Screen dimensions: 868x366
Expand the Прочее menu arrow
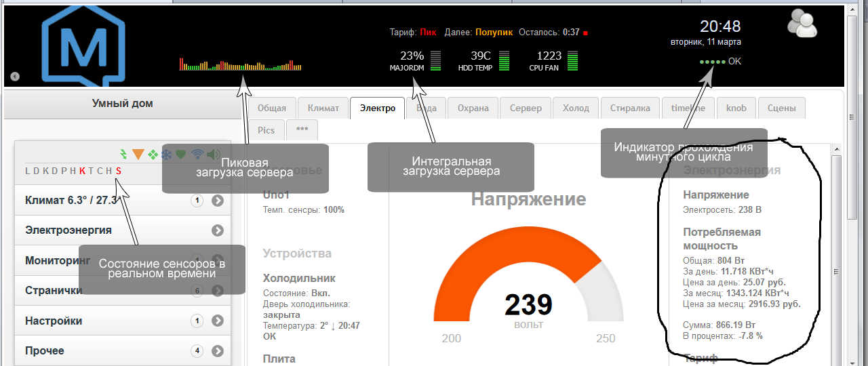click(217, 351)
